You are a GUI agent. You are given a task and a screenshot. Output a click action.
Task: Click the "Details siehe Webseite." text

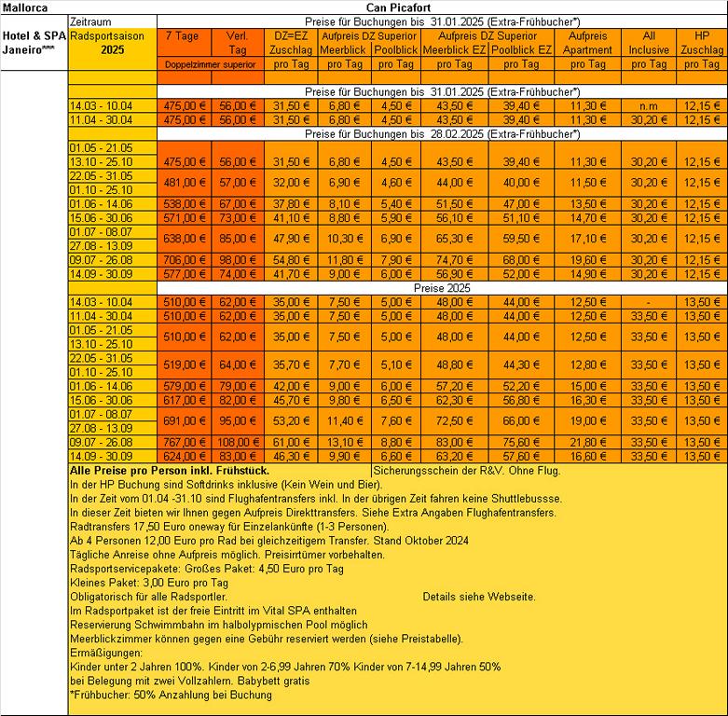pyautogui.click(x=479, y=597)
